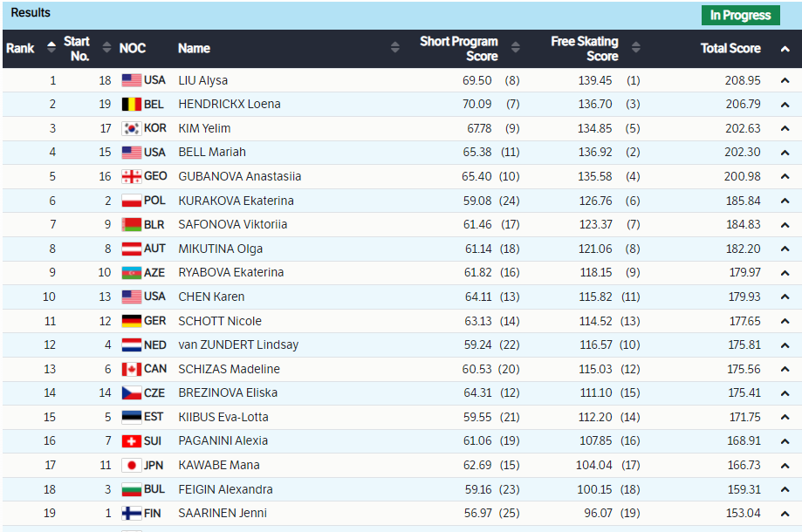Expand the GUBANOVA Anastasiia row chevron
The image size is (802, 532).
[785, 177]
